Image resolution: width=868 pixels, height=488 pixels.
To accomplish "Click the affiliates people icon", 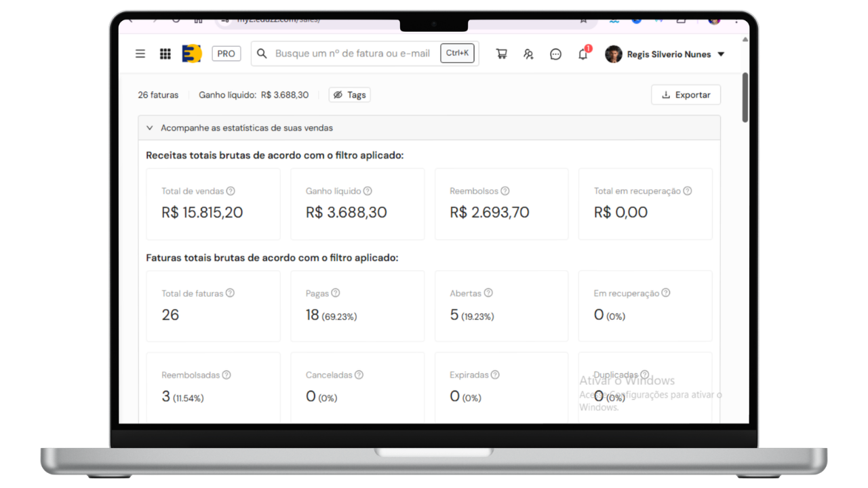I will point(528,54).
